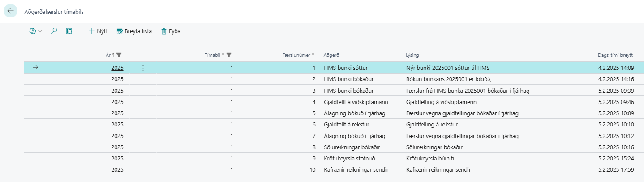Viewport: 644px width, 182px height.
Task: Click the analysis mode icon beside search
Action: click(x=69, y=31)
